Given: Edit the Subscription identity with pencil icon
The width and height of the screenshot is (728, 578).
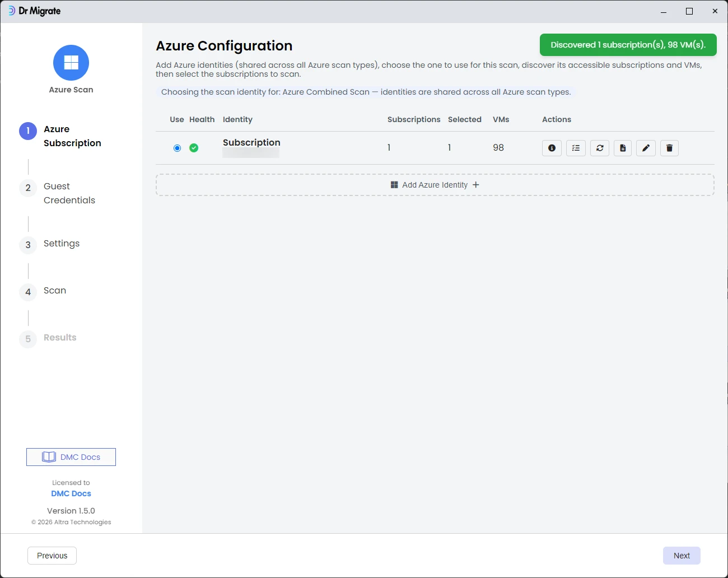Looking at the screenshot, I should coord(646,148).
